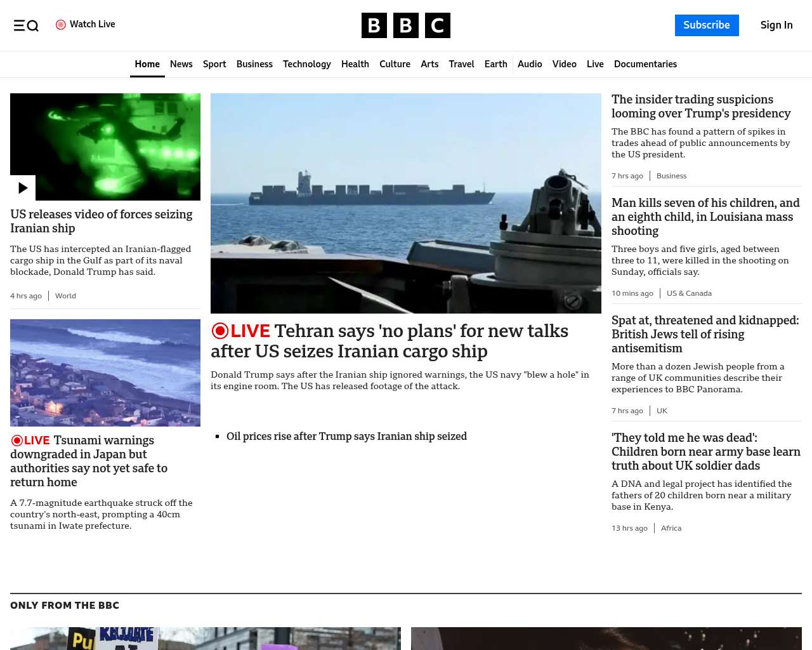Click the LIVE icon on Tsunami story
The height and width of the screenshot is (650, 812).
17,441
